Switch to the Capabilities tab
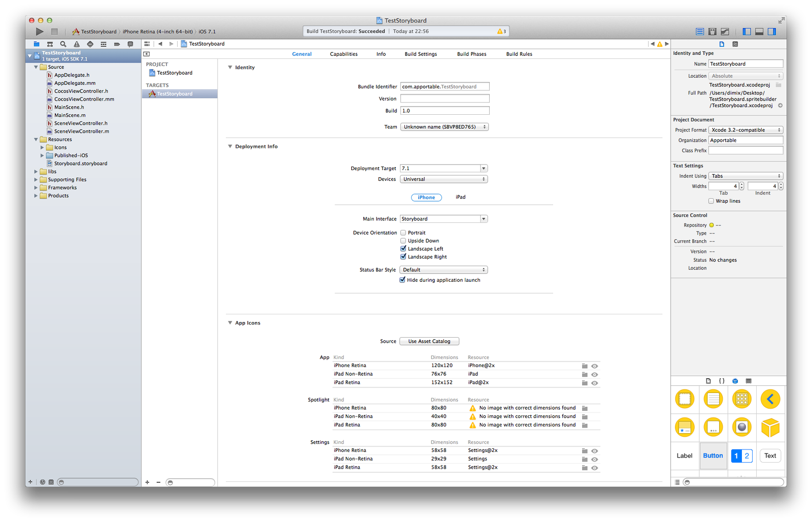812x522 pixels. click(344, 54)
